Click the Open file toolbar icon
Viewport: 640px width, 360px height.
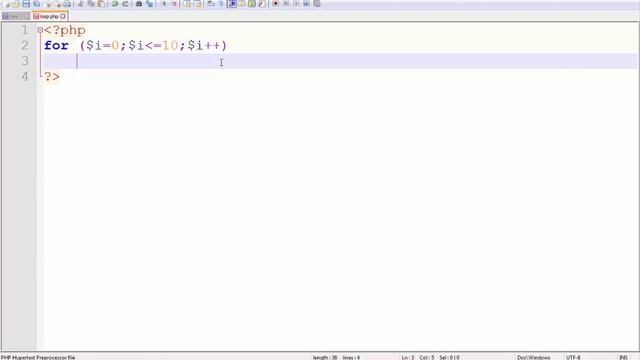[x=16, y=4]
